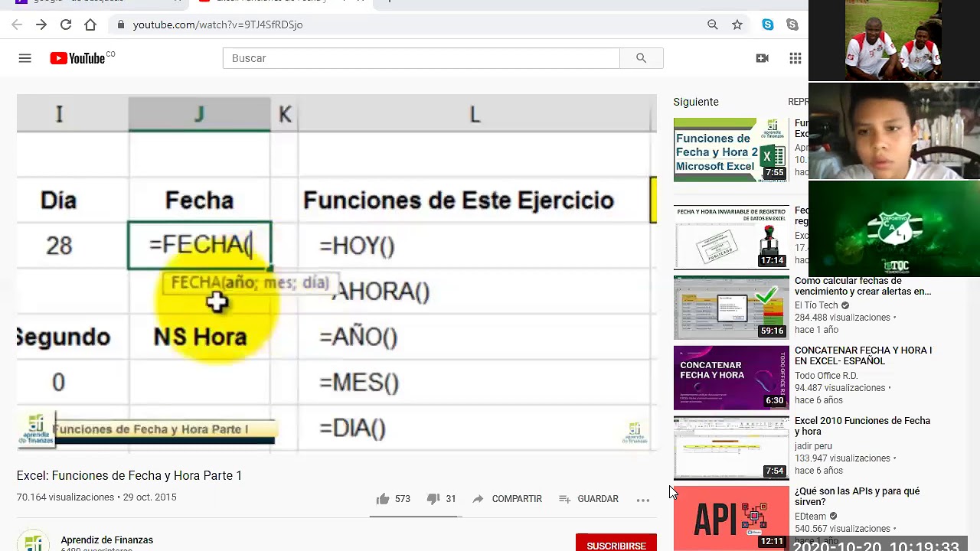Open the 59:16 El Tío Tech thumbnail
This screenshot has width=980, height=551.
731,308
